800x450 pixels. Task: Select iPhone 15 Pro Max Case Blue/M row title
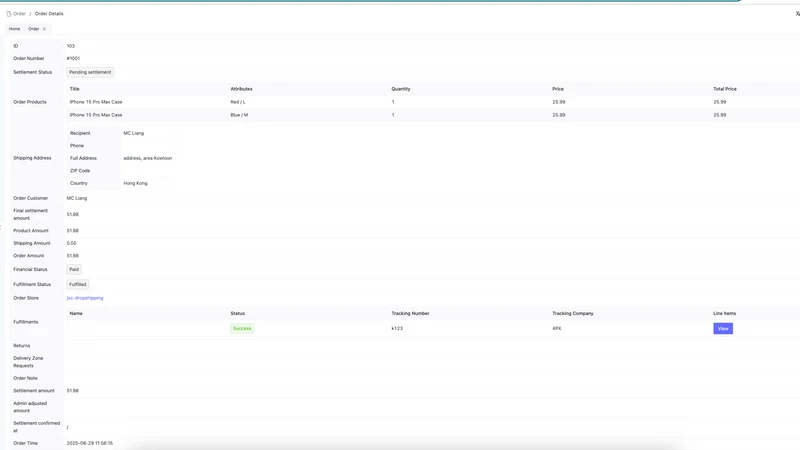[x=96, y=115]
